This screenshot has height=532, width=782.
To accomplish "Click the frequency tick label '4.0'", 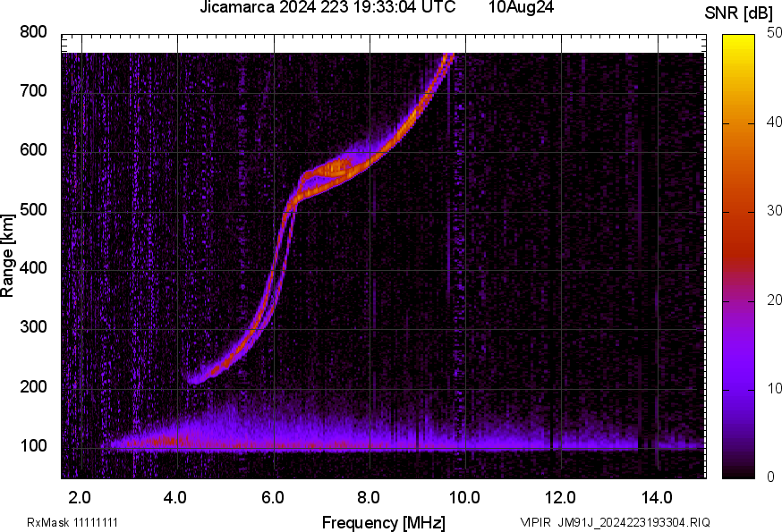I will click(x=175, y=498).
